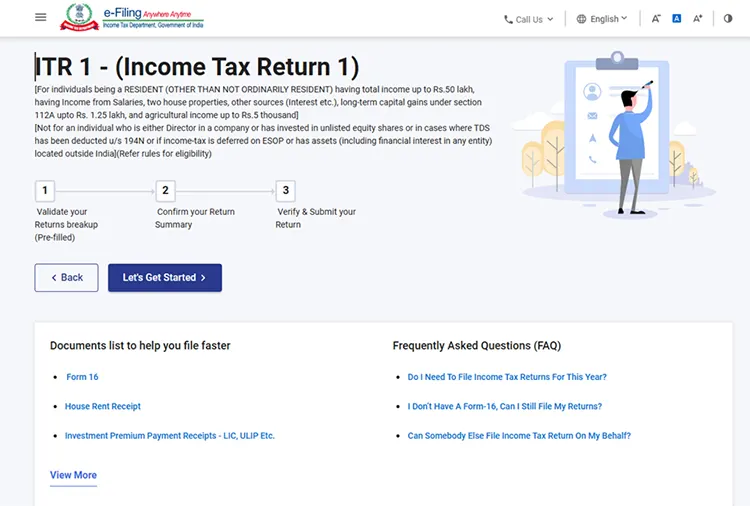The image size is (750, 506).
Task: Expand the Call Us dropdown
Action: 529,20
